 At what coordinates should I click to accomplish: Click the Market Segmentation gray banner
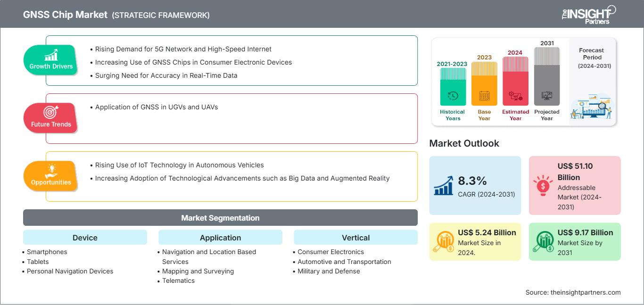click(x=220, y=218)
